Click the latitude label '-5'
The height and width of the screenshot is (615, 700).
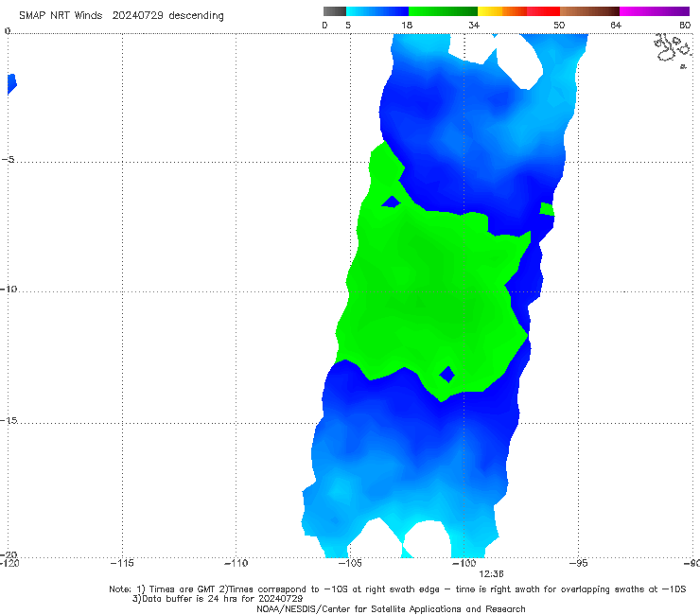9,160
